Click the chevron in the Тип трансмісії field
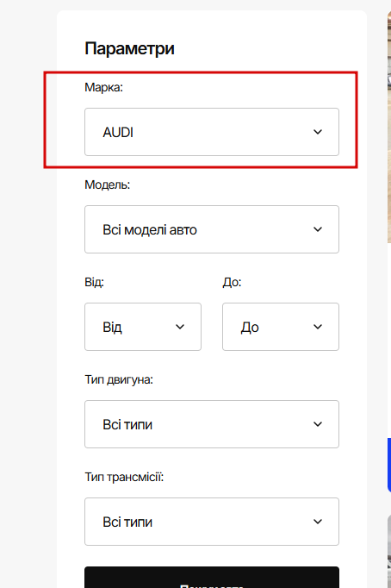 (318, 522)
